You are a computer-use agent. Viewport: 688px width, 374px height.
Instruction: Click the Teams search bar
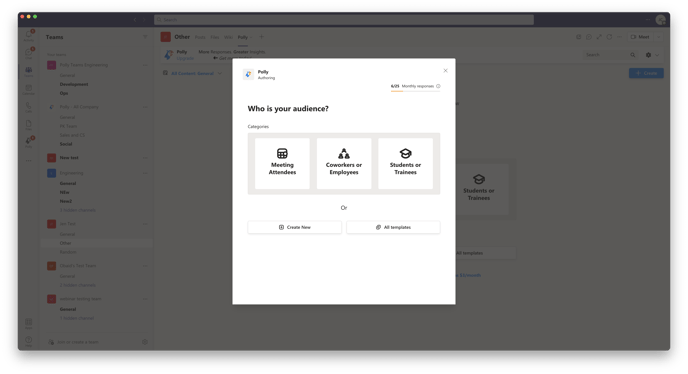[x=344, y=20]
